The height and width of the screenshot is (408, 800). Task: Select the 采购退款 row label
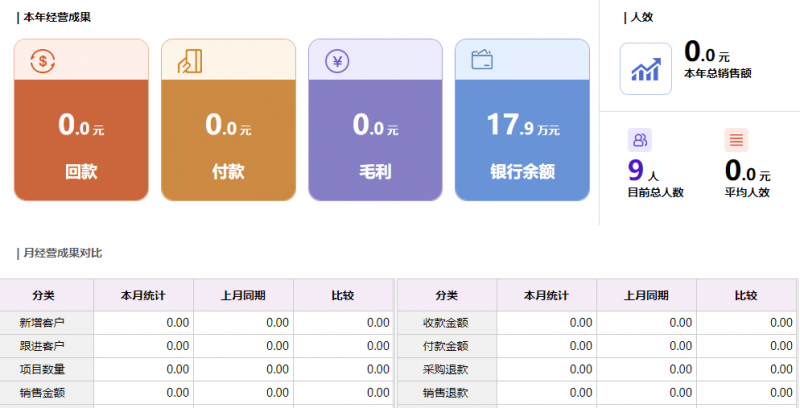tap(446, 369)
